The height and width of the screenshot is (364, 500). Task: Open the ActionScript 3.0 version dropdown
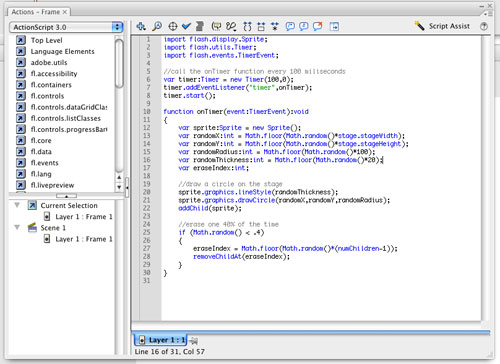click(66, 27)
